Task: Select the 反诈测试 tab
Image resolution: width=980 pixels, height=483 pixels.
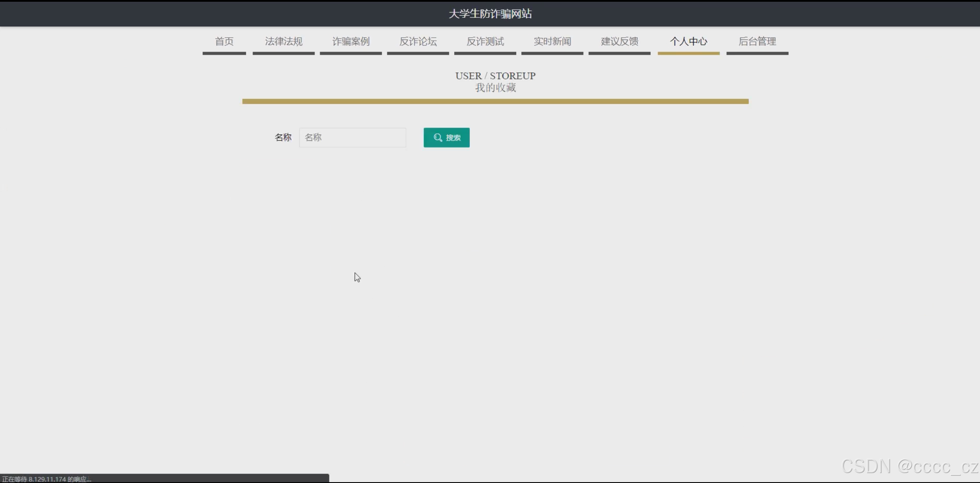Action: (x=485, y=42)
